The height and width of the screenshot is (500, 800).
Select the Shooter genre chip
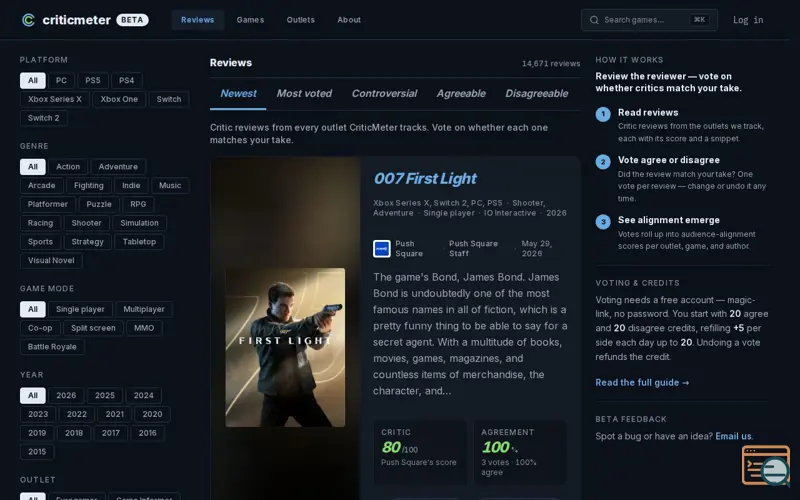(x=86, y=223)
